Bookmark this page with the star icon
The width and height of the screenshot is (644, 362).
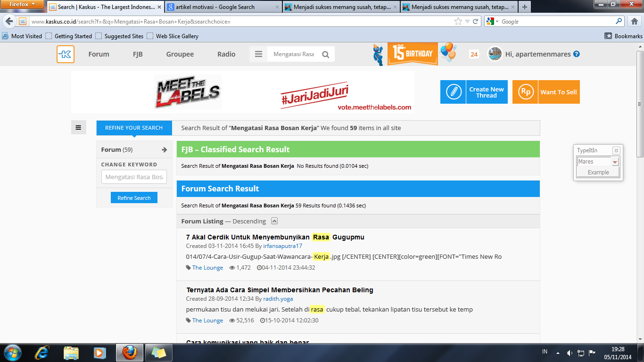pyautogui.click(x=458, y=21)
